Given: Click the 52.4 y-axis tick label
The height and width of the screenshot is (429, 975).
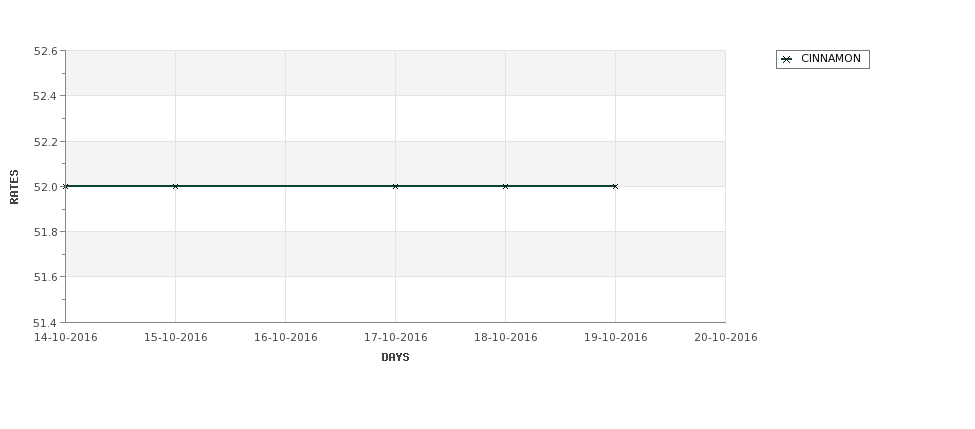Looking at the screenshot, I should pos(45,96).
